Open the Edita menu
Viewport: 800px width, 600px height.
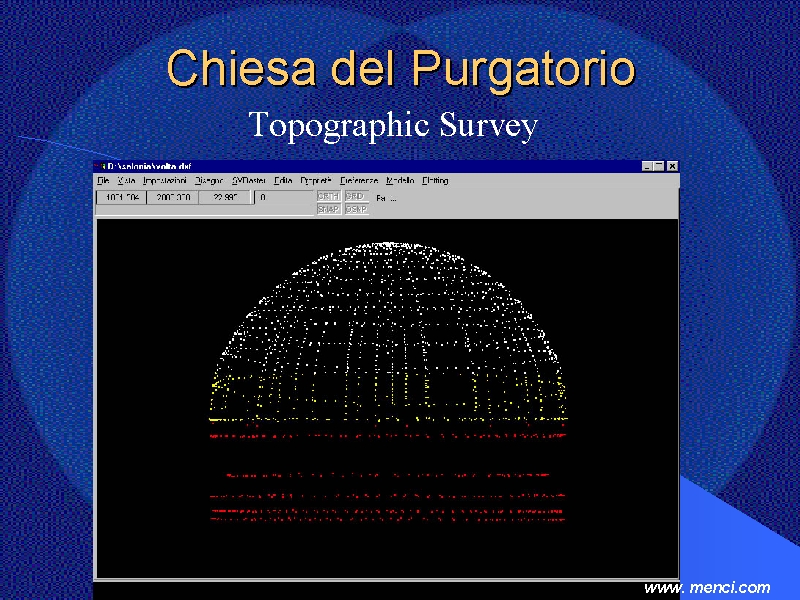[x=283, y=181]
